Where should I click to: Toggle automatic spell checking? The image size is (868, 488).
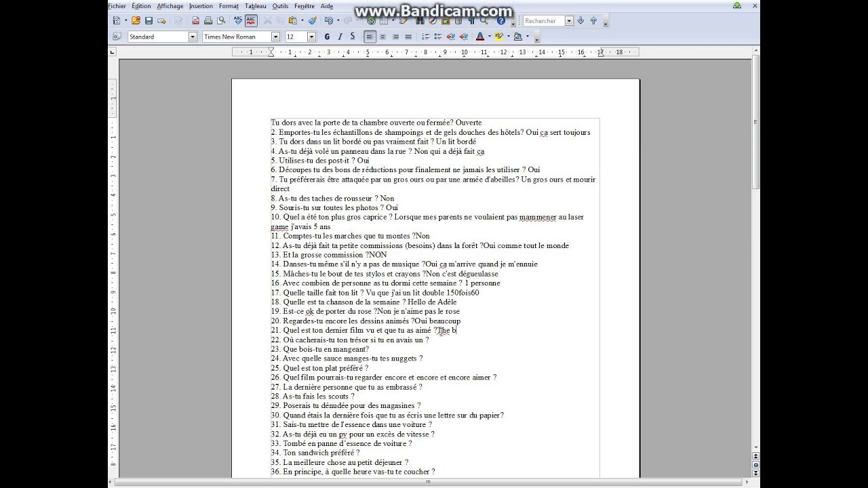(251, 21)
